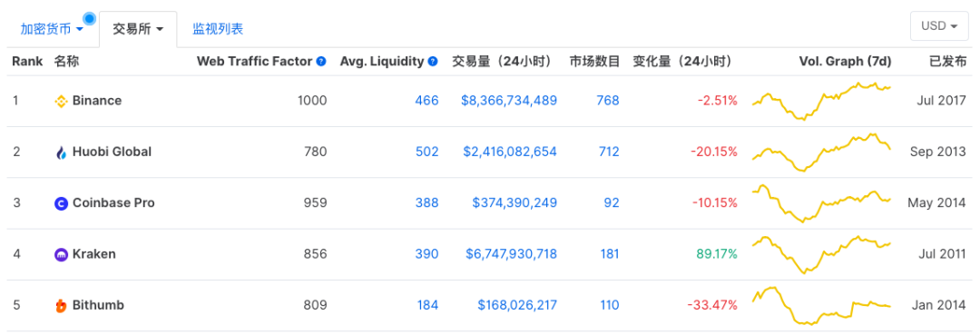View the Bithumb 7d volume graph
This screenshot has height=335, width=980.
821,306
